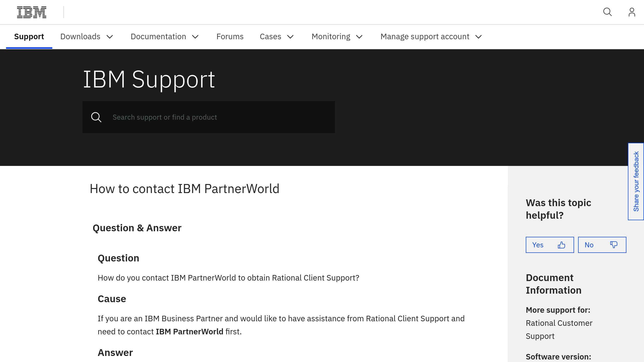The height and width of the screenshot is (362, 644).
Task: Click the thumbs-down icon on the No button
Action: 614,245
